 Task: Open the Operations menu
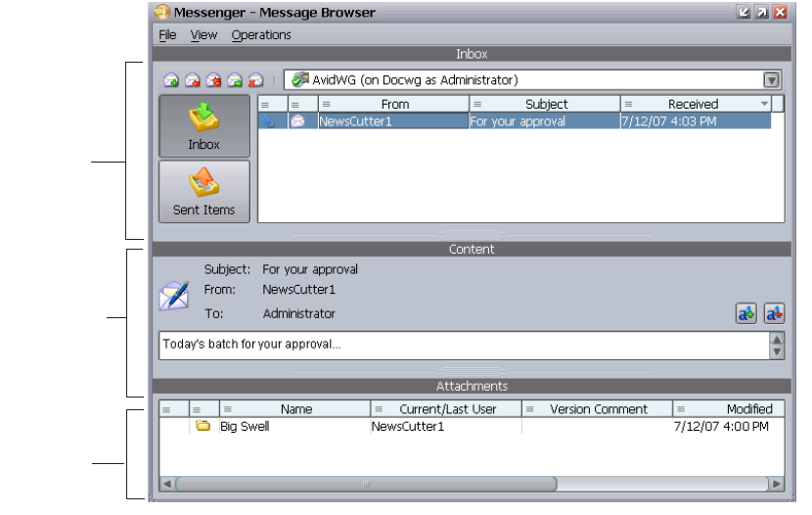pyautogui.click(x=261, y=34)
